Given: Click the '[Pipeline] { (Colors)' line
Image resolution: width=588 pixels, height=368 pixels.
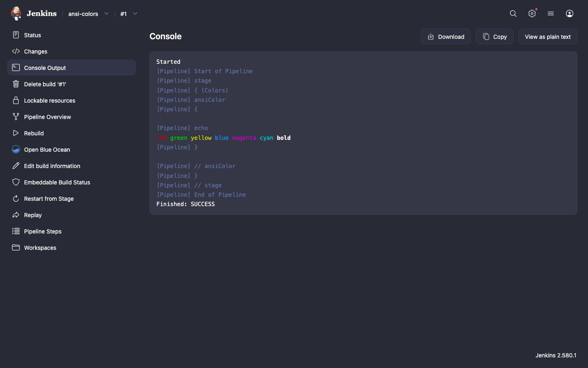Looking at the screenshot, I should tap(192, 90).
